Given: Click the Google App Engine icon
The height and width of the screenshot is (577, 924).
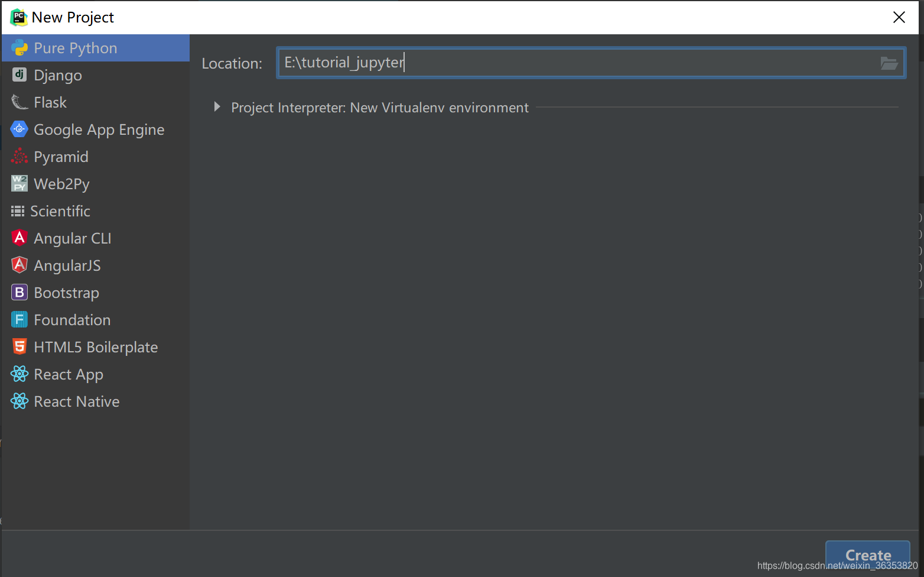Looking at the screenshot, I should point(19,129).
